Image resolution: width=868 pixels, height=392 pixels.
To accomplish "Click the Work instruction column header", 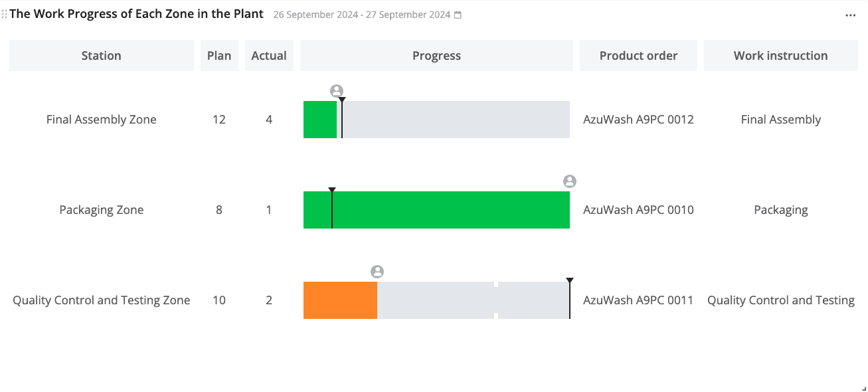I will click(780, 56).
